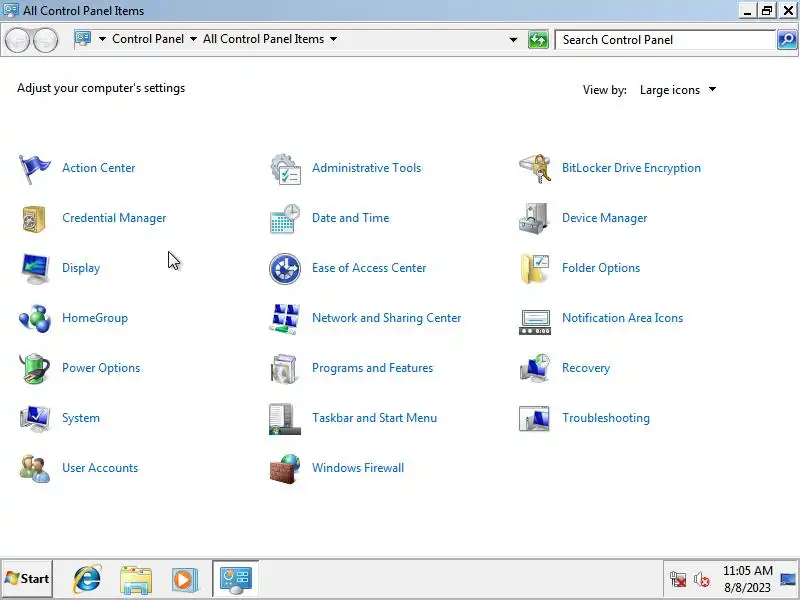Open the Action Center flag icon
Viewport: 800px width, 600px height.
pyautogui.click(x=35, y=168)
